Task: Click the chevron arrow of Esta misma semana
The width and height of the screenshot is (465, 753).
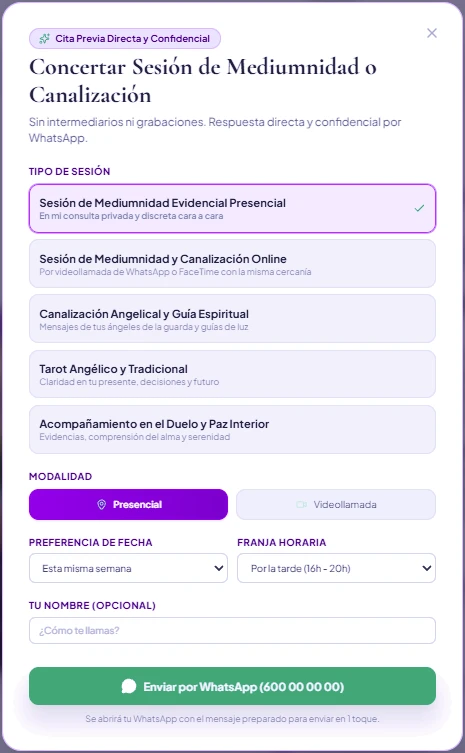Action: point(219,568)
